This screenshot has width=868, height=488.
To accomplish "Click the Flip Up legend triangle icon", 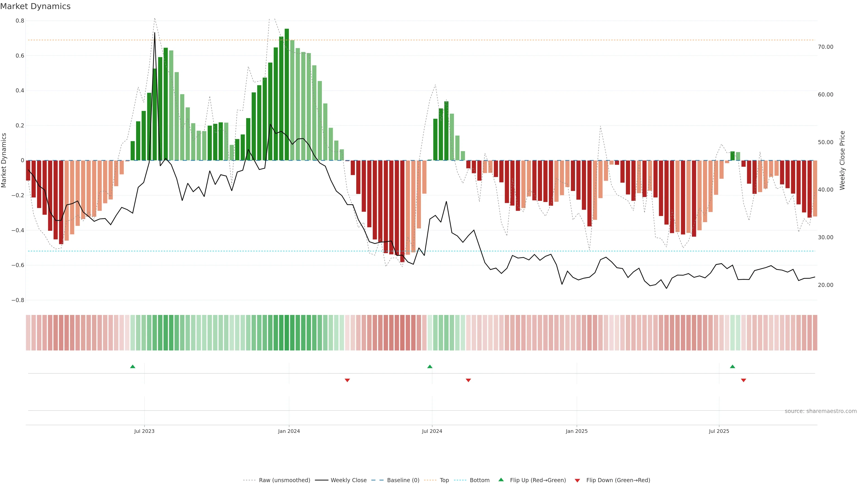I will [x=501, y=480].
